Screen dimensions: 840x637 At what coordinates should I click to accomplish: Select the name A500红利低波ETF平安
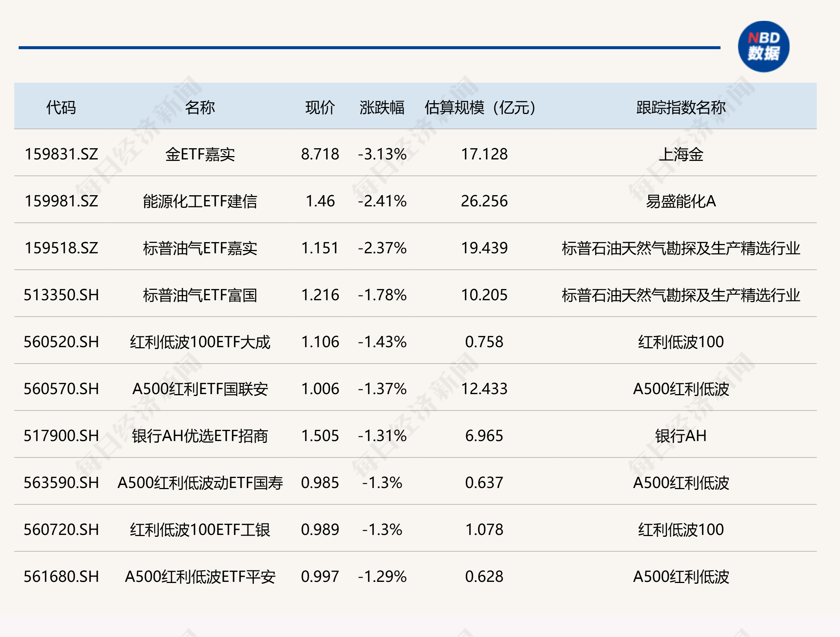200,577
